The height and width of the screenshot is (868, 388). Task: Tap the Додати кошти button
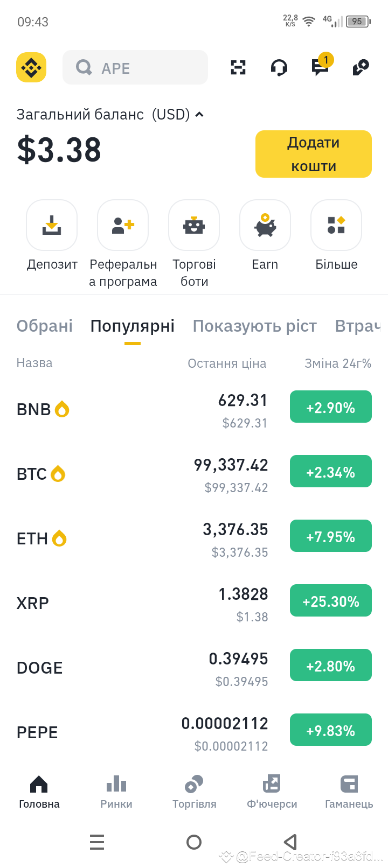[x=314, y=154]
